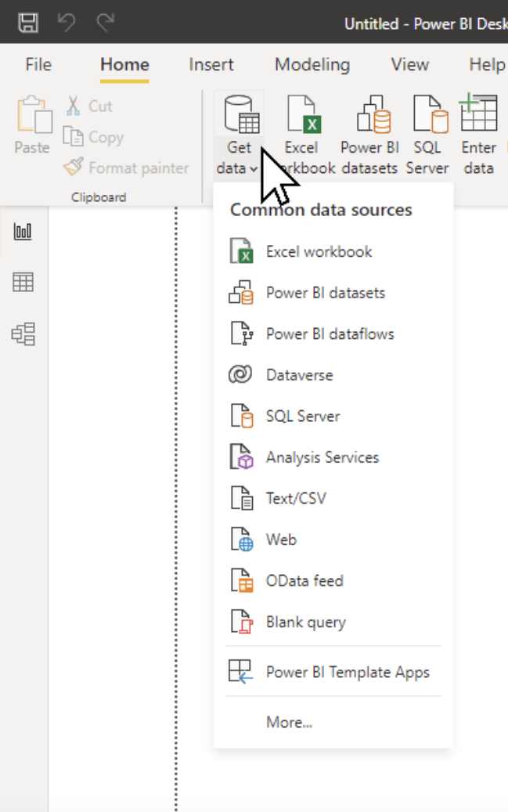This screenshot has width=508, height=812.
Task: Open the Help tab
Action: pyautogui.click(x=487, y=65)
